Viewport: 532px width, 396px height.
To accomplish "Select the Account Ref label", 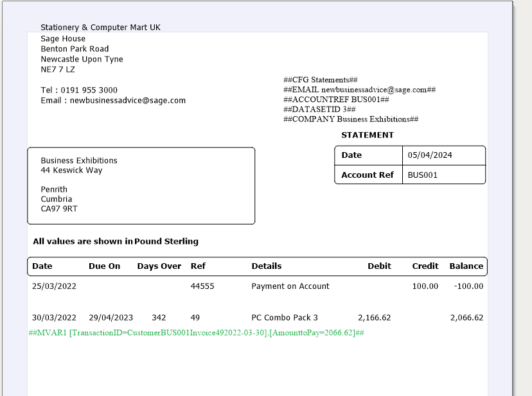I will click(x=368, y=175).
